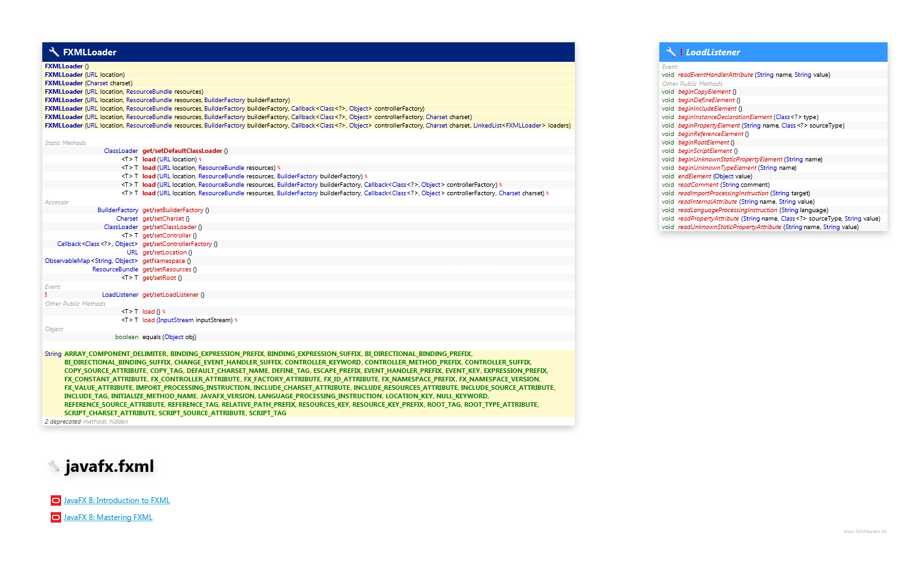Click the beginCopyElement method

click(704, 92)
